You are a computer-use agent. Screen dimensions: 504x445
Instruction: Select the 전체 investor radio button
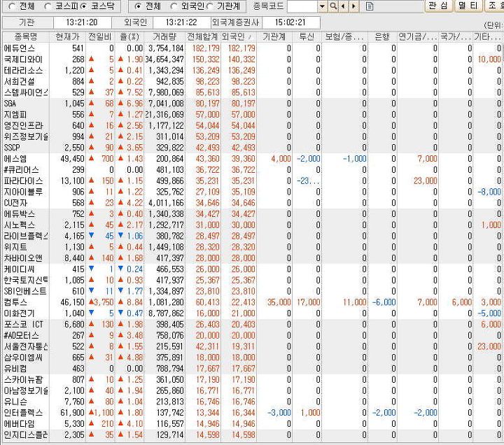138,6
